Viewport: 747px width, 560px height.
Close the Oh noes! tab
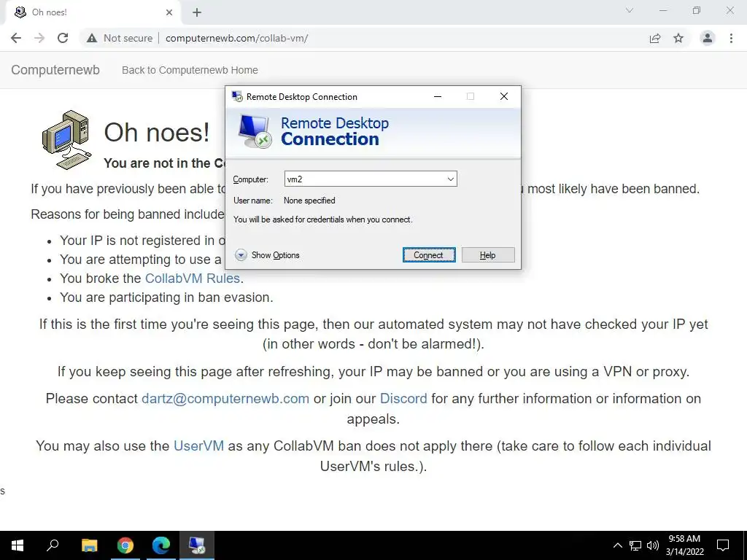click(169, 12)
